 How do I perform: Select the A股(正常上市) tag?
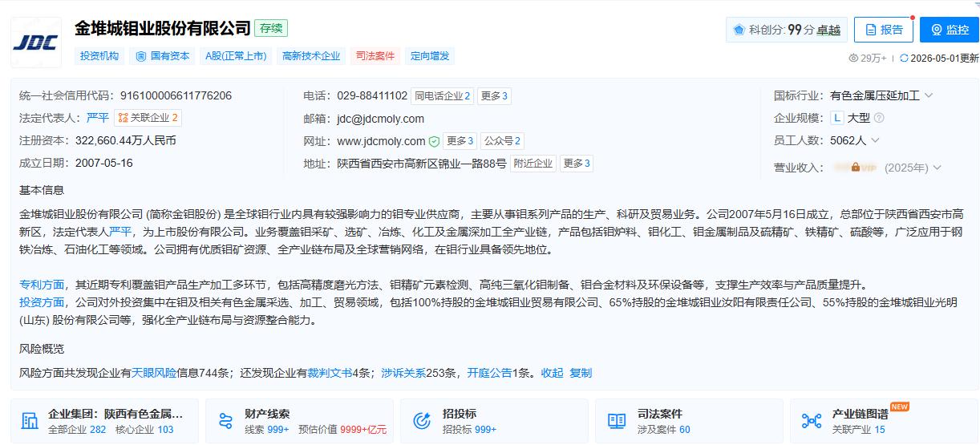click(x=236, y=56)
